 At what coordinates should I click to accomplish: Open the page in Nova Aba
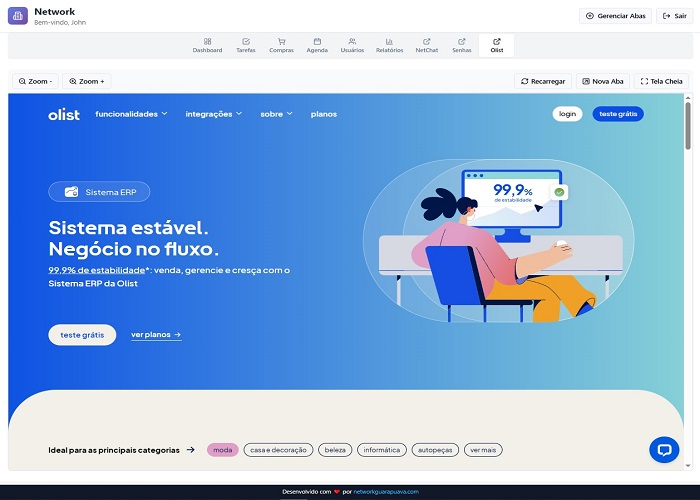603,81
